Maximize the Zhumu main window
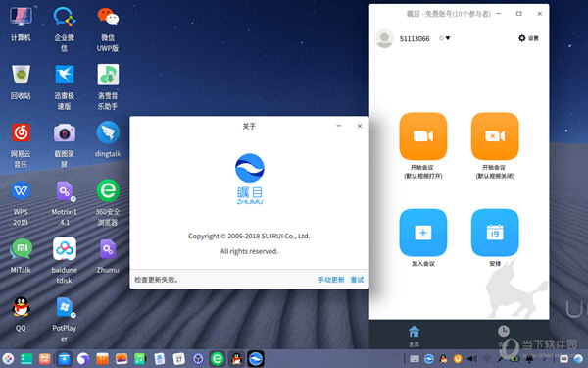Viewport: 588px width, 368px height. click(x=519, y=14)
